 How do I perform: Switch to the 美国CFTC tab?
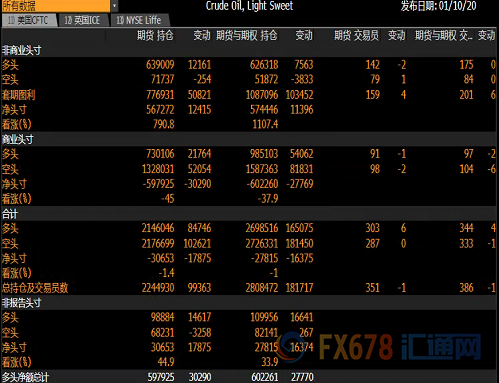tap(28, 20)
